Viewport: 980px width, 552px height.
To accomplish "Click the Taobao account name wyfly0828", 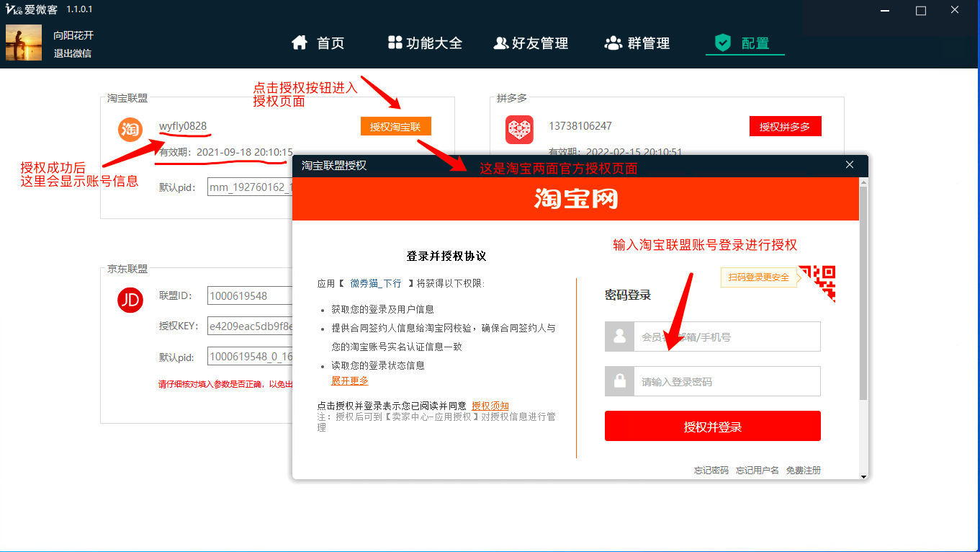I will point(183,126).
